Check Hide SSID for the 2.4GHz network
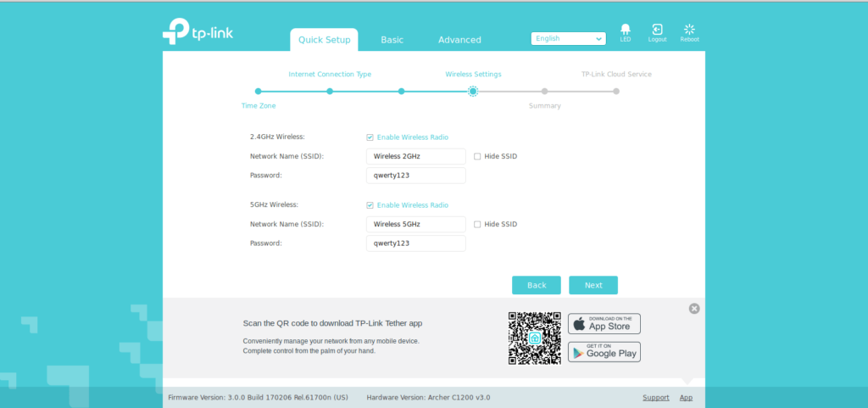The height and width of the screenshot is (408, 868). point(477,156)
